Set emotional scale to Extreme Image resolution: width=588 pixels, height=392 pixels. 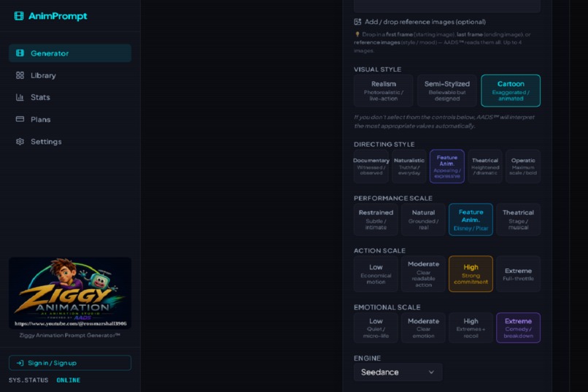(x=518, y=328)
